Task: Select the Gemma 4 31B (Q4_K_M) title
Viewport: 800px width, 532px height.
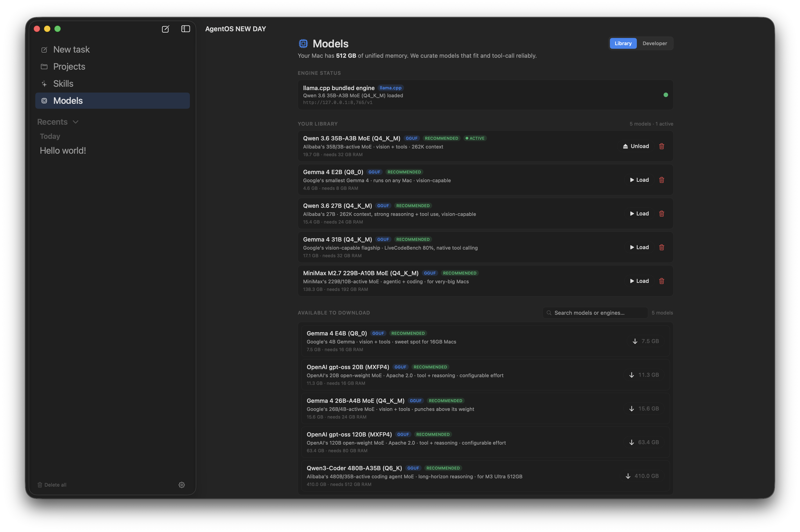Action: pyautogui.click(x=337, y=239)
